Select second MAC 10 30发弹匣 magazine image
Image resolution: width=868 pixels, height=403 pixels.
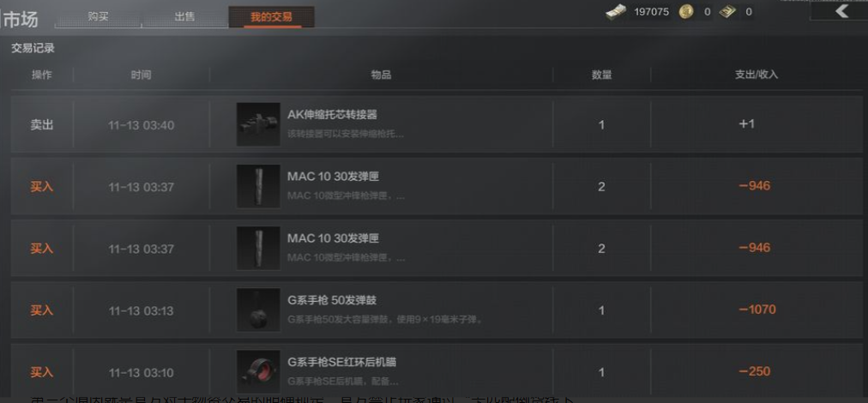coord(258,249)
